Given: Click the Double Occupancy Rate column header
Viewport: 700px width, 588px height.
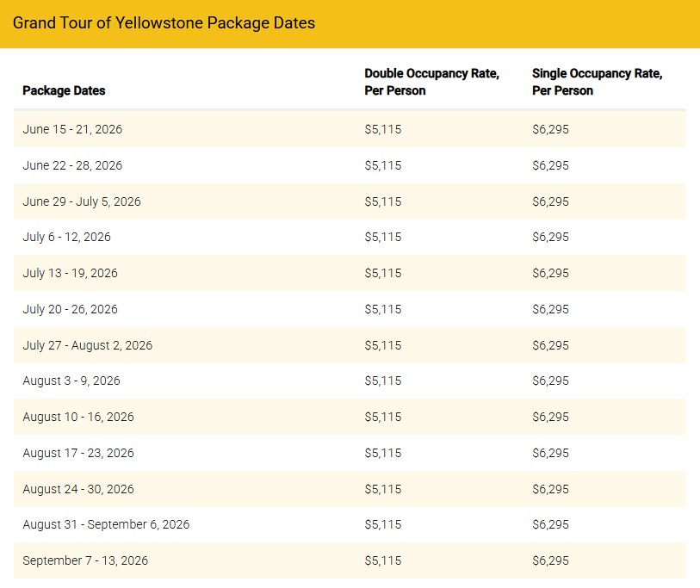Looking at the screenshot, I should (x=431, y=82).
